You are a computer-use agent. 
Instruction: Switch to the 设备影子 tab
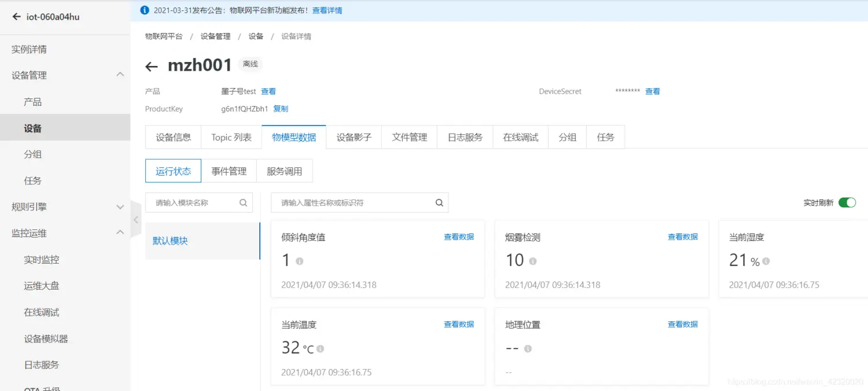tap(354, 137)
